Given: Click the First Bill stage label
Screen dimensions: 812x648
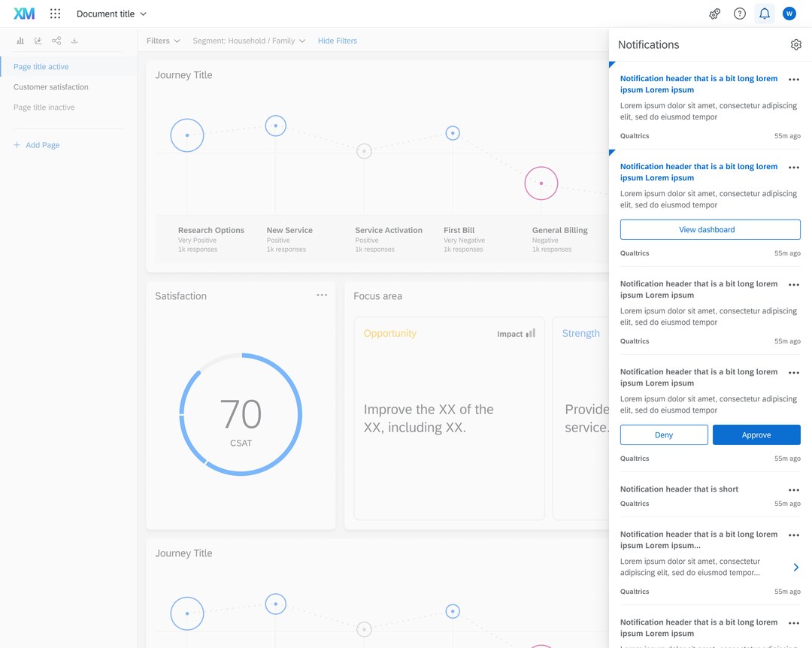Looking at the screenshot, I should [459, 230].
